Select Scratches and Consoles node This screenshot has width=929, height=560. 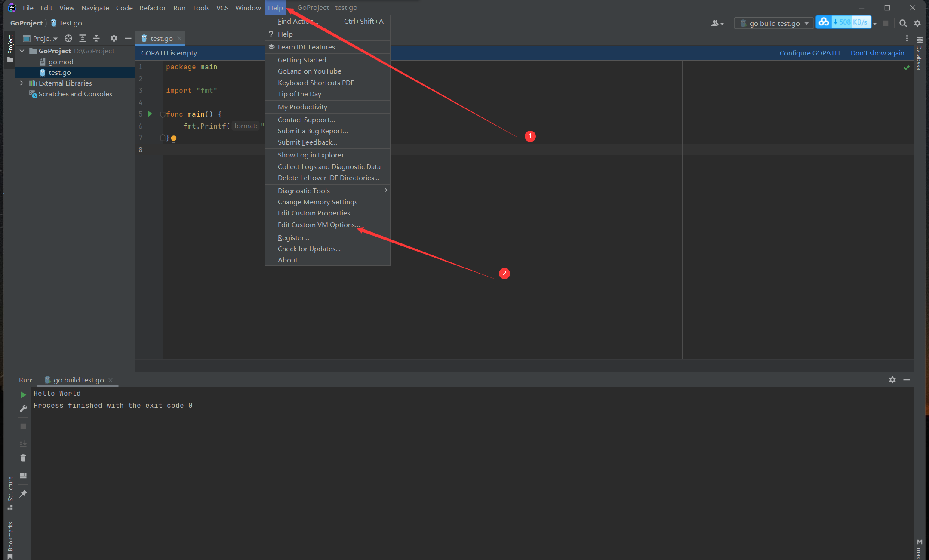tap(75, 94)
